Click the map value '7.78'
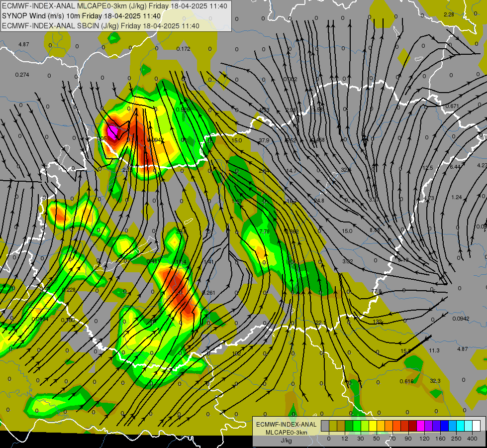The image size is (487, 448). (x=264, y=231)
